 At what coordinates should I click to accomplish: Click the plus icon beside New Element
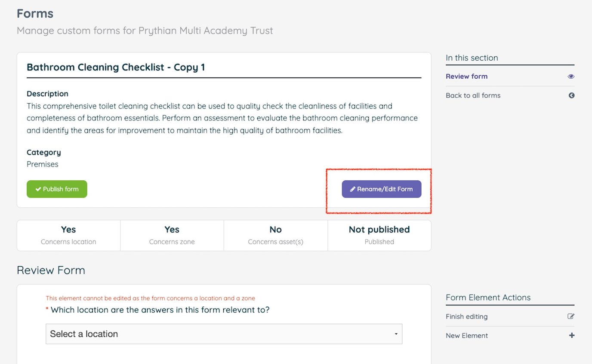coord(571,336)
